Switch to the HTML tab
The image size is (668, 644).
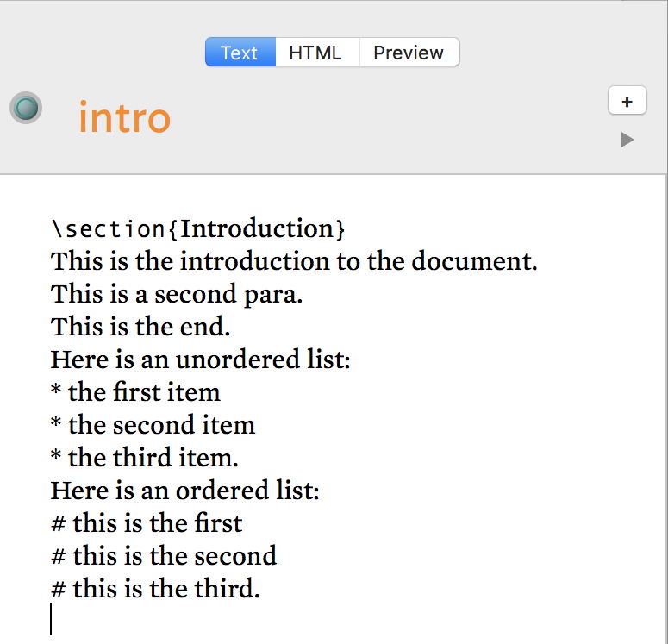coord(315,53)
